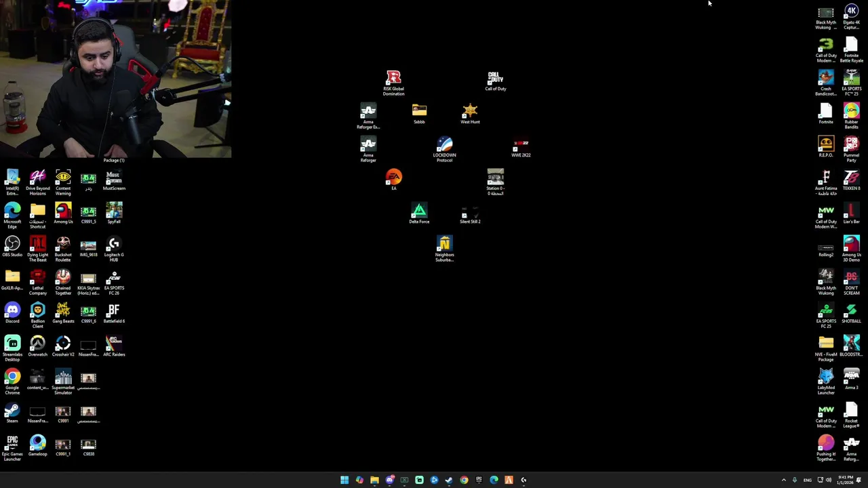Select Supermarket Simulator icon
The width and height of the screenshot is (868, 488).
click(63, 382)
